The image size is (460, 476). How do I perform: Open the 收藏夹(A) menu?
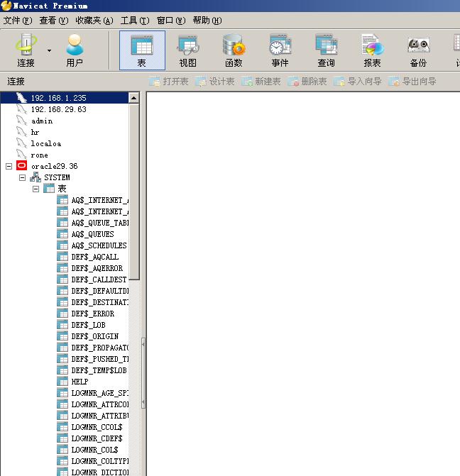pyautogui.click(x=94, y=21)
